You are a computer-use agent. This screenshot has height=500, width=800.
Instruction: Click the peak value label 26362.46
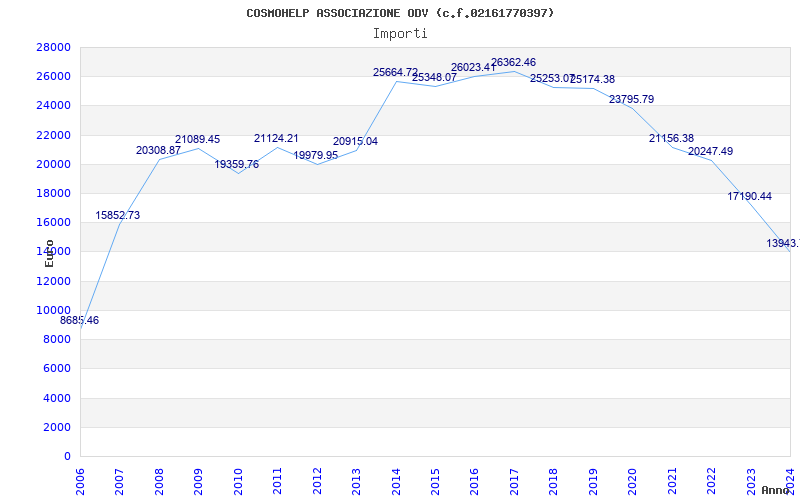coord(513,63)
